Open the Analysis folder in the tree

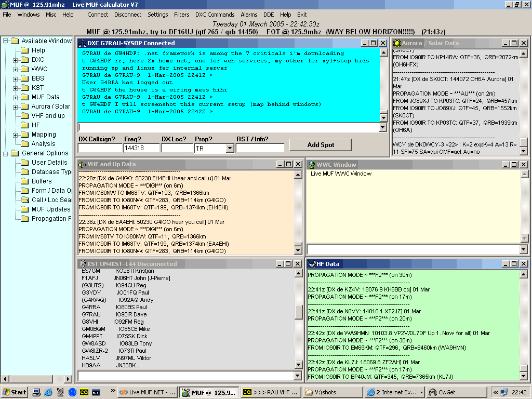(43, 144)
